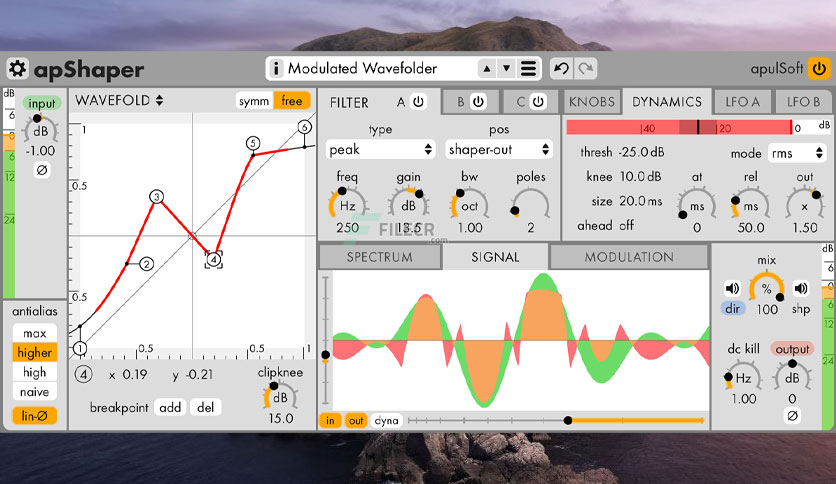Toggle filter A power button
Image resolution: width=836 pixels, height=484 pixels.
(419, 101)
